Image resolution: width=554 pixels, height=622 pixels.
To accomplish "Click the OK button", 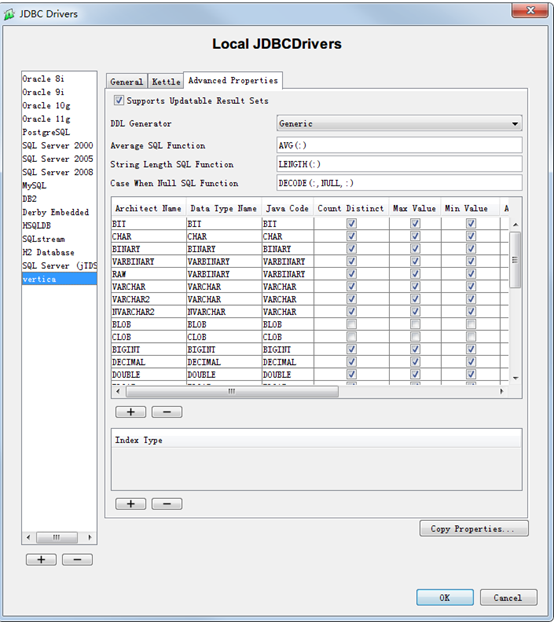I will click(445, 597).
